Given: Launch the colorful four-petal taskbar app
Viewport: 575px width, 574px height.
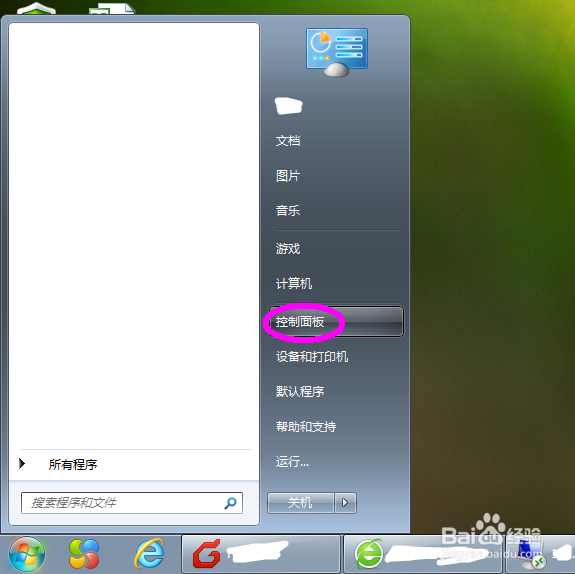Looking at the screenshot, I should tap(84, 554).
